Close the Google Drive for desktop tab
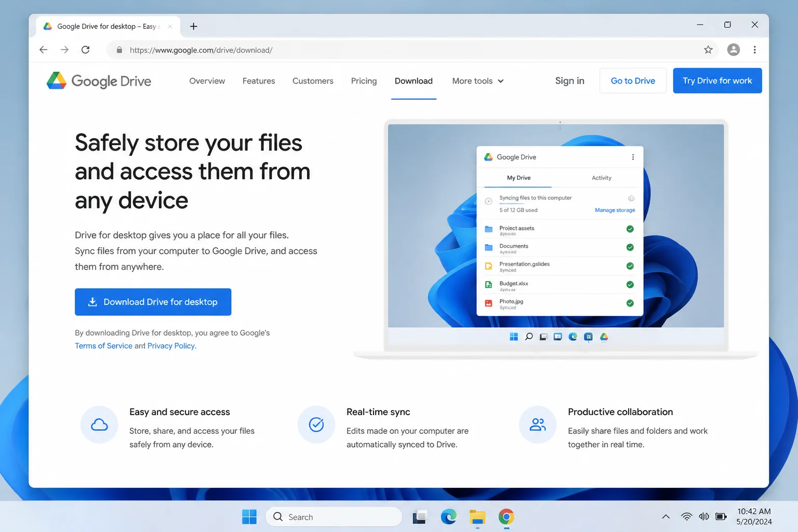Image resolution: width=798 pixels, height=532 pixels. 170,26
